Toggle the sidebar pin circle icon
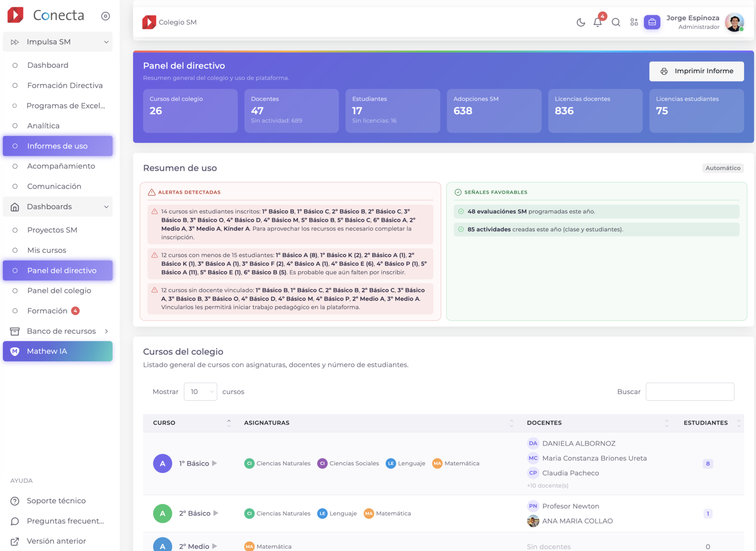 pos(105,16)
